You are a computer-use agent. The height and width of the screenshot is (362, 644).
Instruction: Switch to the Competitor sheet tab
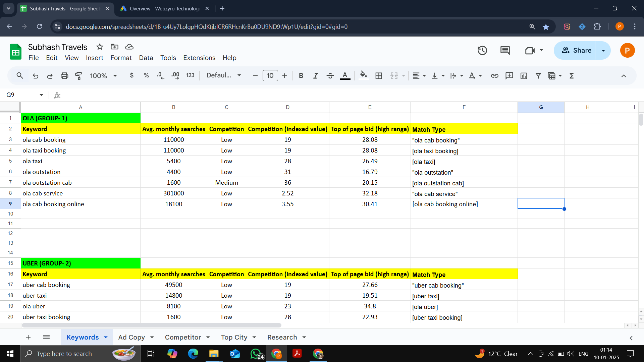coord(183,337)
